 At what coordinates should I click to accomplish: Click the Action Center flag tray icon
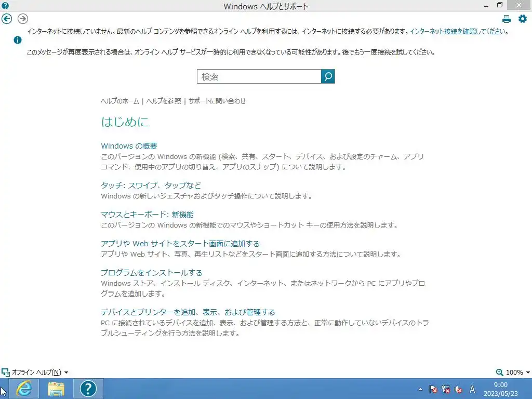[x=433, y=389]
